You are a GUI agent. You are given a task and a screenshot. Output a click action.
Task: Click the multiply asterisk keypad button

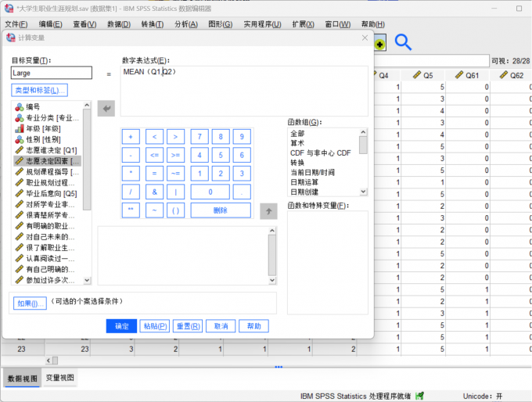(x=131, y=174)
